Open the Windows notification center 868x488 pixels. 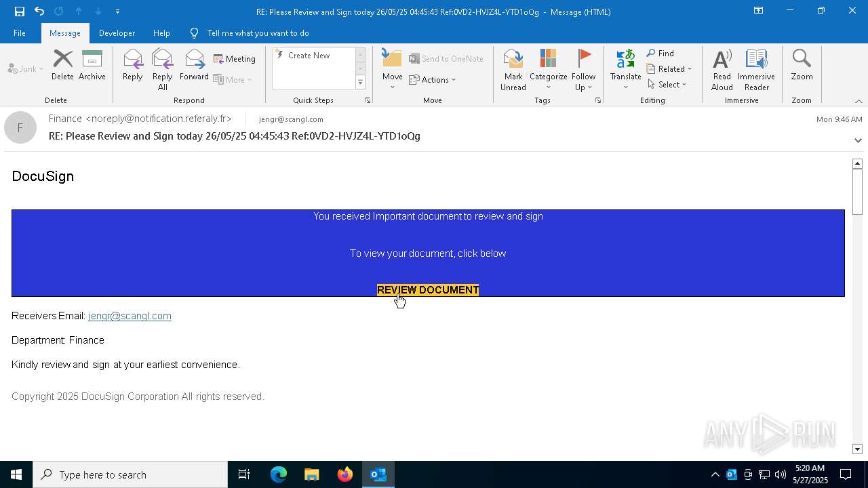(x=846, y=474)
